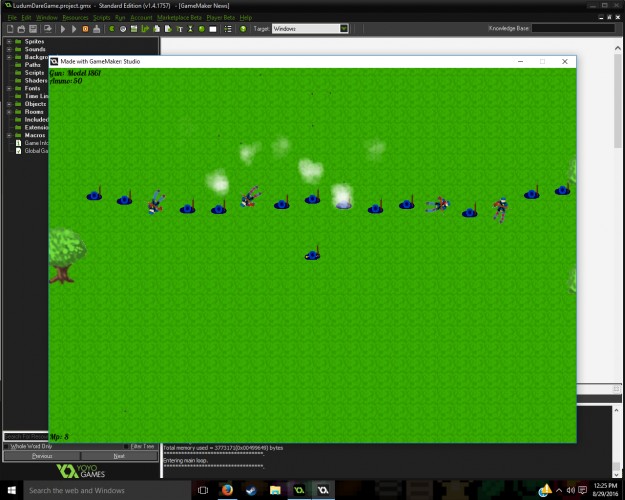Create a background toolbar icon
The image size is (625, 500).
(x=134, y=29)
